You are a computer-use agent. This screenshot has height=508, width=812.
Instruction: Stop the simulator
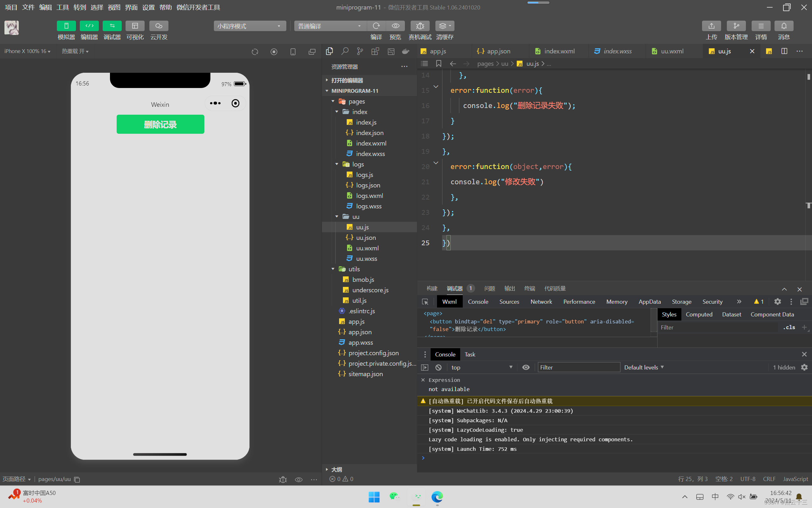click(x=274, y=52)
